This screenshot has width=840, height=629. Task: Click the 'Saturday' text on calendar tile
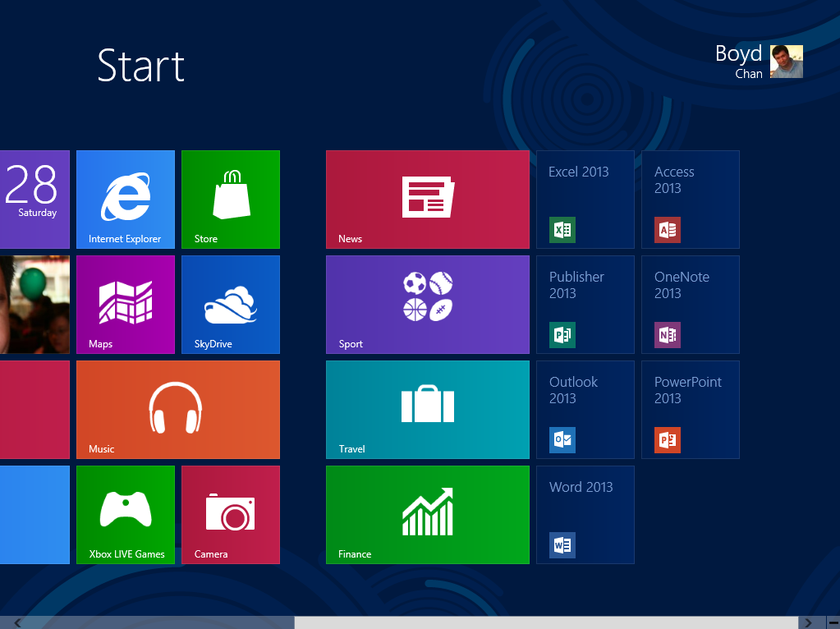[x=38, y=213]
